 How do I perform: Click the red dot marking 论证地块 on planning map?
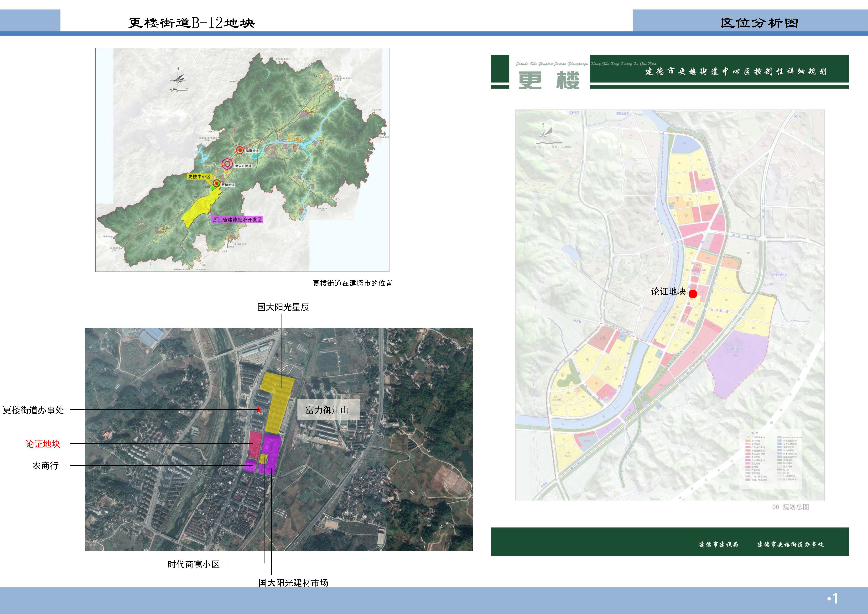coord(693,294)
